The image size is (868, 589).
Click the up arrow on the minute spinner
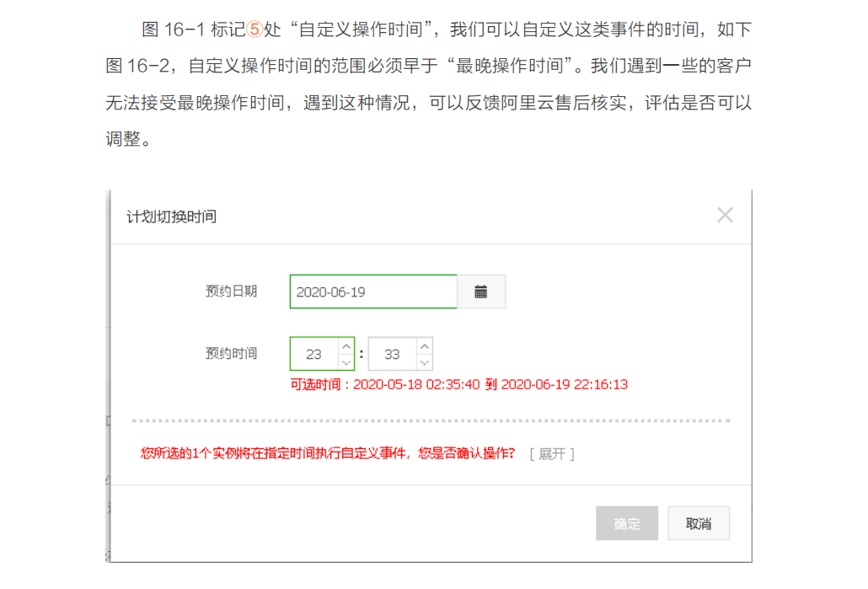tap(424, 345)
